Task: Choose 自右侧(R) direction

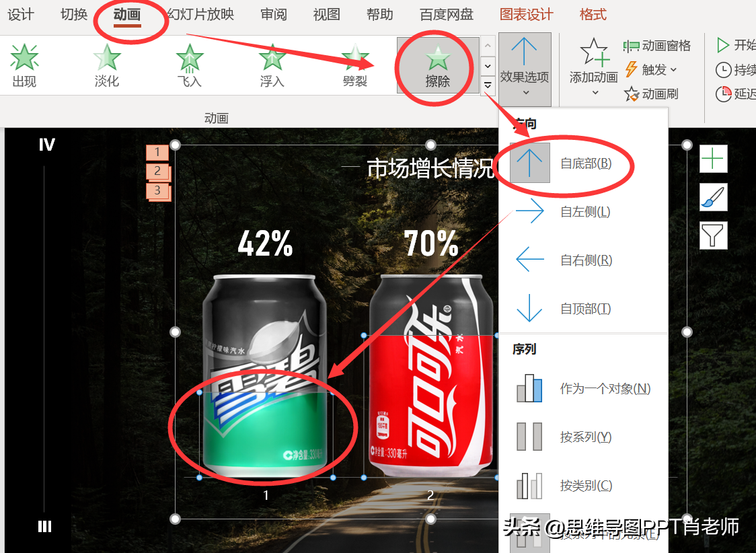Action: click(x=583, y=260)
